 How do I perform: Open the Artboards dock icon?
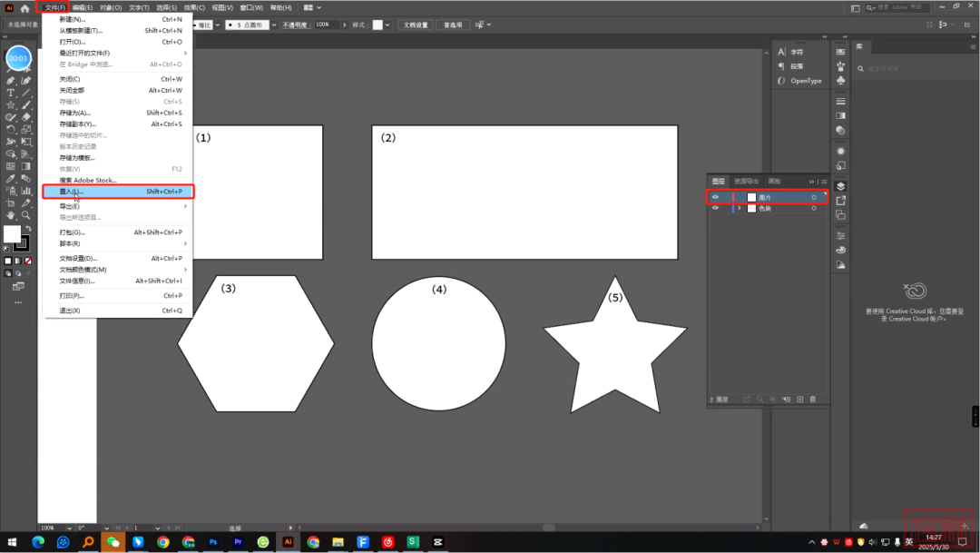click(x=840, y=215)
